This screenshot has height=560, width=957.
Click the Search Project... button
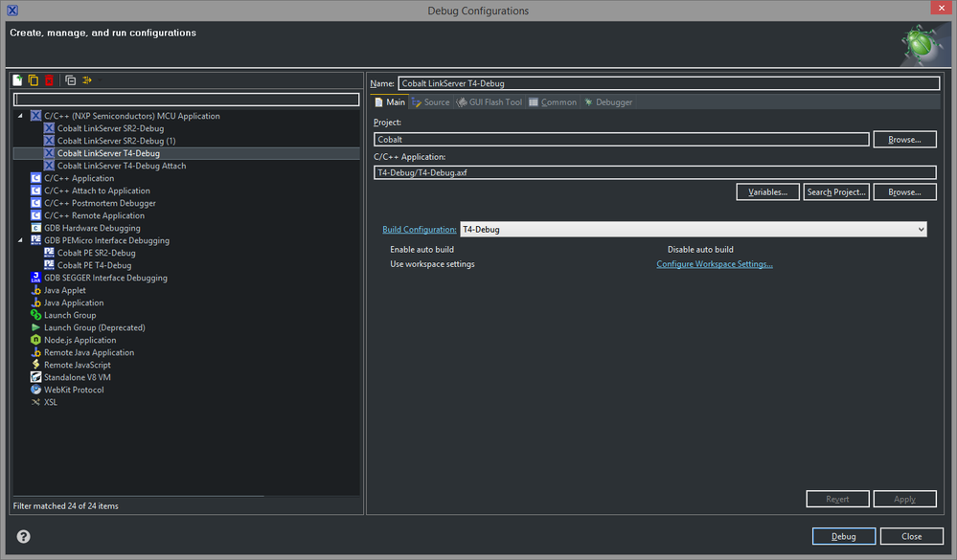(x=836, y=192)
